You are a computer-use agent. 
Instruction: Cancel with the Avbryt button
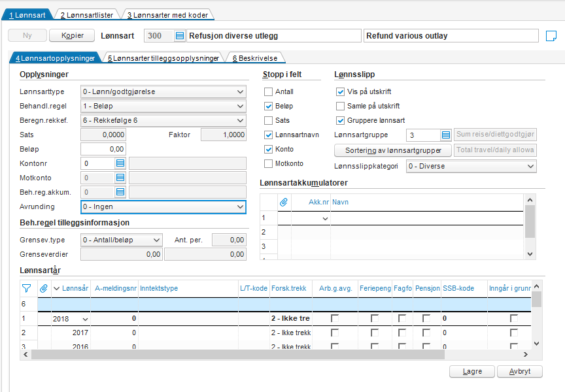point(520,372)
